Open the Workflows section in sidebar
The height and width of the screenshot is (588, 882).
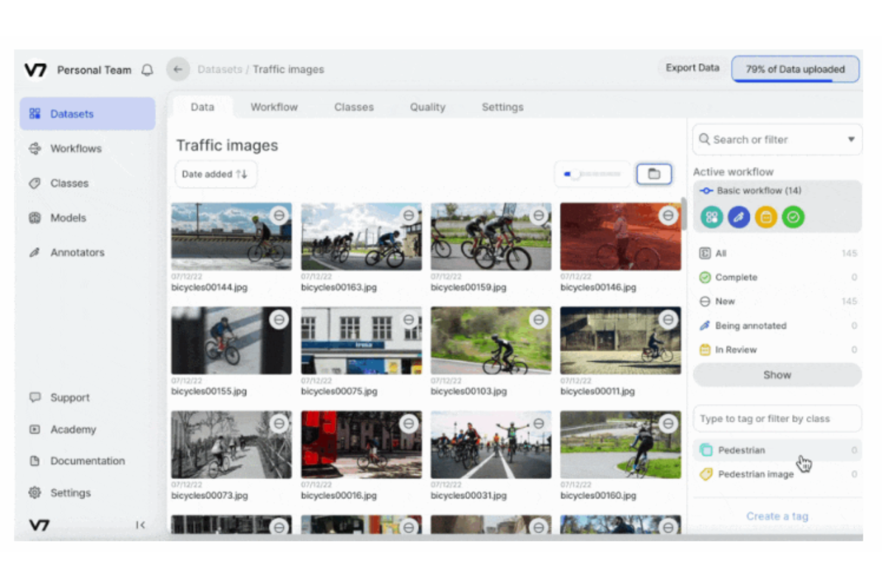pyautogui.click(x=36, y=148)
